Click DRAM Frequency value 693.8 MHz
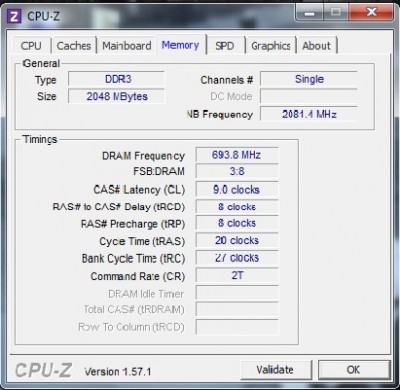400x390 pixels. 237,155
